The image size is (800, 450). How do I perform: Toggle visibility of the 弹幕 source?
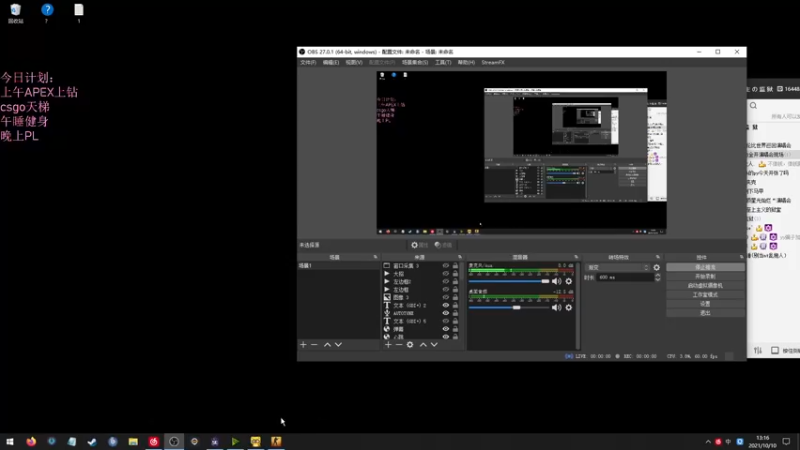pos(445,329)
